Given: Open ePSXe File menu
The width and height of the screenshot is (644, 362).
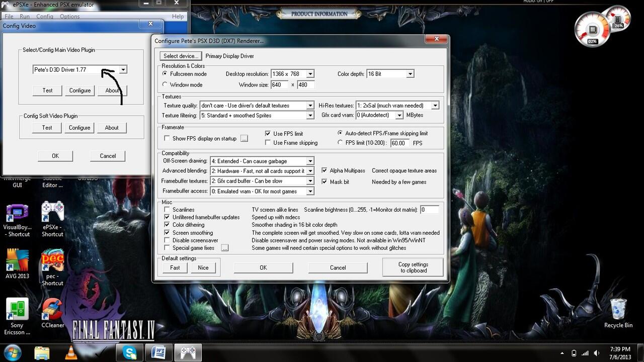Looking at the screenshot, I should pyautogui.click(x=9, y=17).
